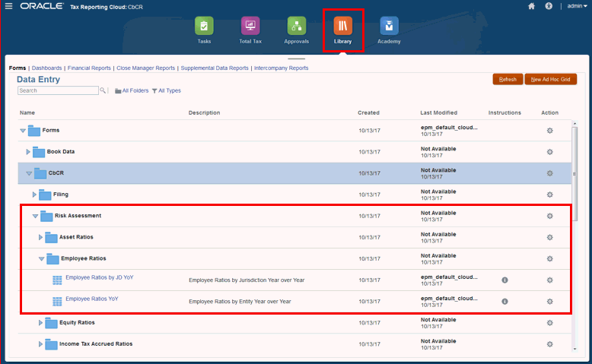Switch to the Dashboards tab
This screenshot has height=364, width=592.
pyautogui.click(x=46, y=68)
